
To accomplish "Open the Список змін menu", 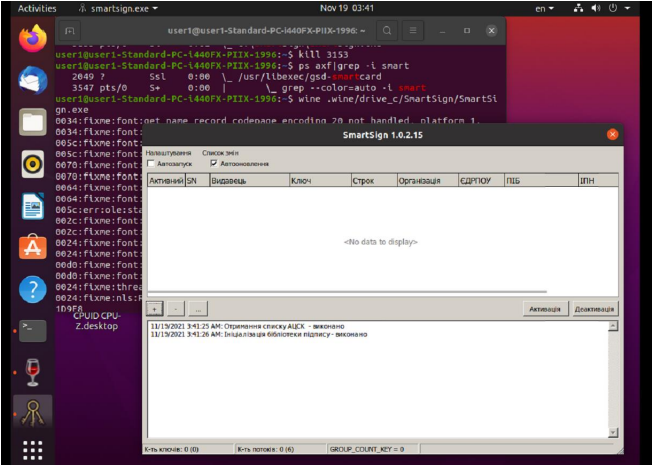I will point(220,153).
